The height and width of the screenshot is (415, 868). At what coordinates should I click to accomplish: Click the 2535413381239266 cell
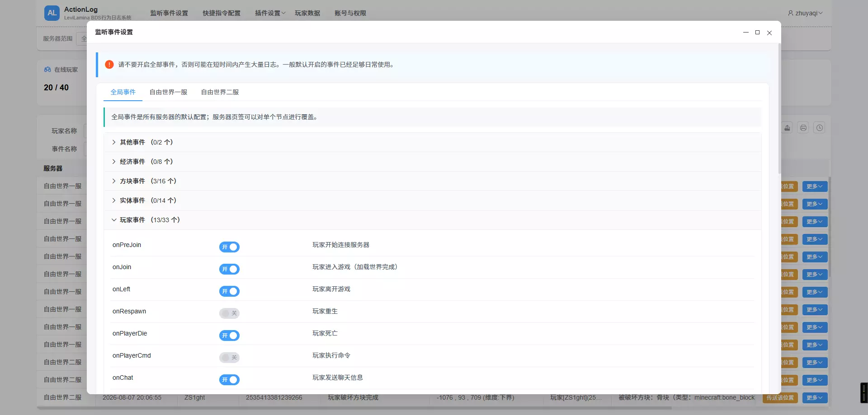(274, 397)
